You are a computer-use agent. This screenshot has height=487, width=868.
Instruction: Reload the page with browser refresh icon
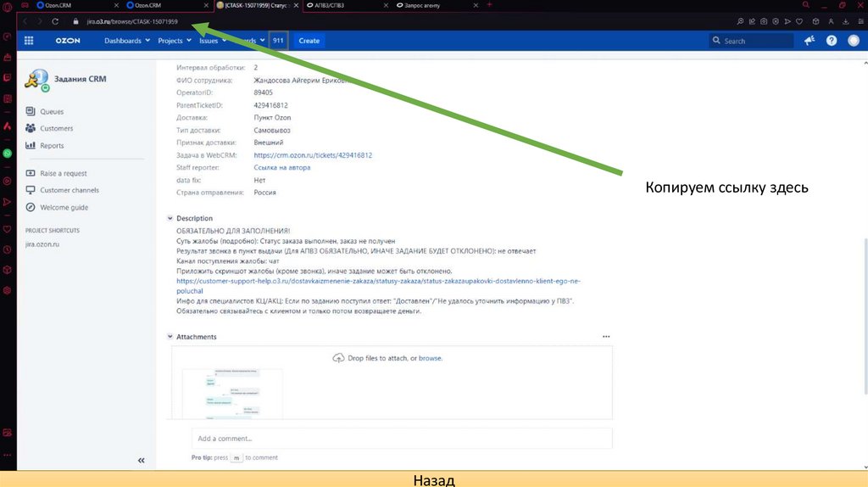pyautogui.click(x=55, y=21)
